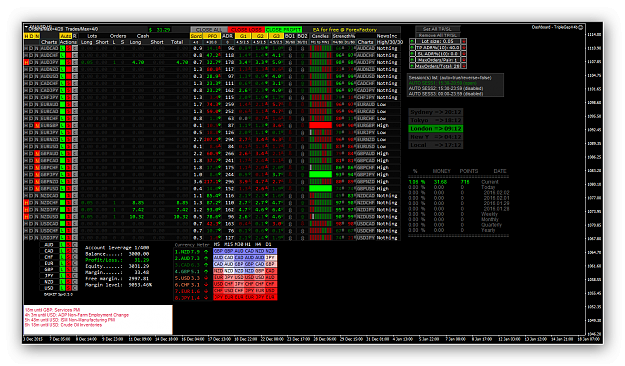Viewport: 625px width, 366px height.
Task: Close AUDUSD orders with its C button
Action: point(75,76)
